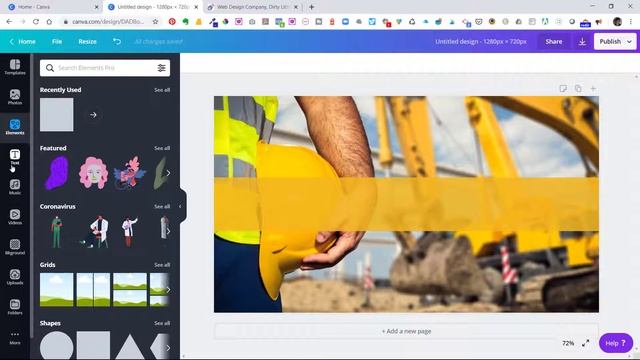This screenshot has height=360, width=640.
Task: Open the Publish dropdown
Action: [x=615, y=42]
